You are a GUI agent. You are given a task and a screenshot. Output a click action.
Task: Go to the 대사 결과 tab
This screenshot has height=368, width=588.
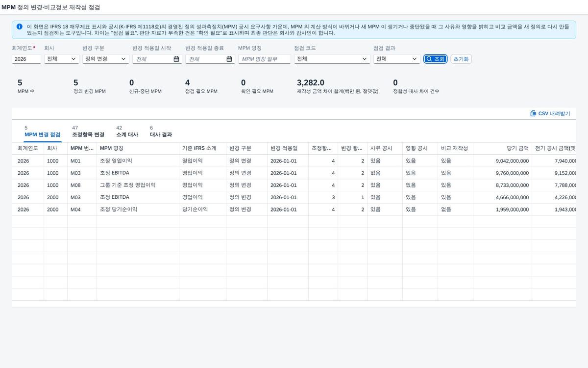click(x=161, y=131)
